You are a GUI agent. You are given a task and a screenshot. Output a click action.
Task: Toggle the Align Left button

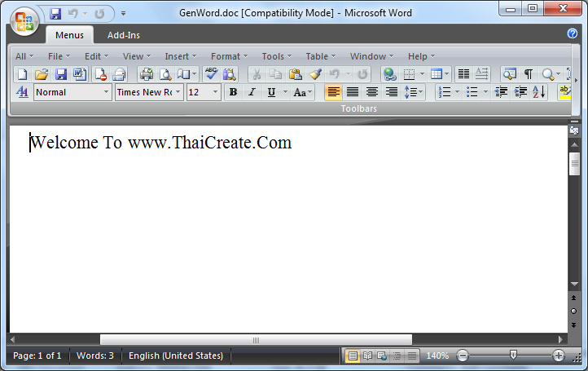click(x=333, y=92)
